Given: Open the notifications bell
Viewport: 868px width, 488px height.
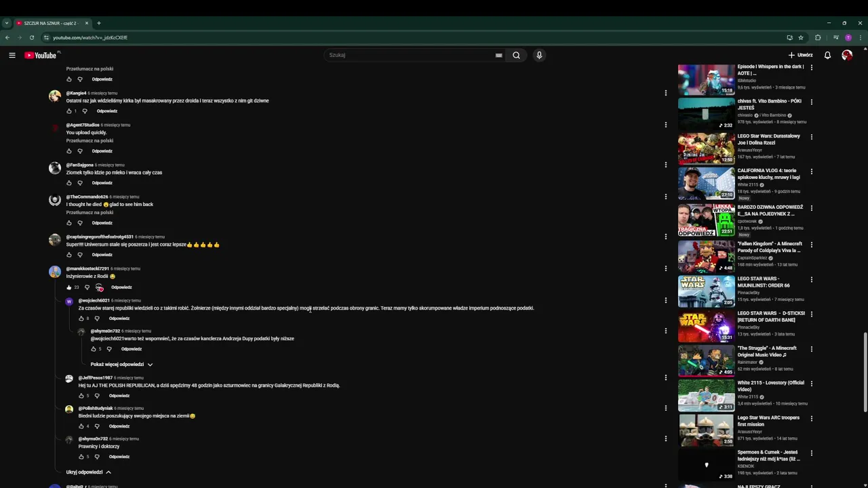Looking at the screenshot, I should [827, 55].
